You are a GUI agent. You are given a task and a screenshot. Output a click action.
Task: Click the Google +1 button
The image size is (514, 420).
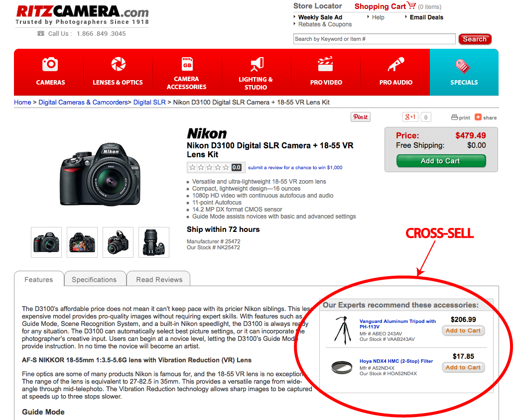pos(410,117)
